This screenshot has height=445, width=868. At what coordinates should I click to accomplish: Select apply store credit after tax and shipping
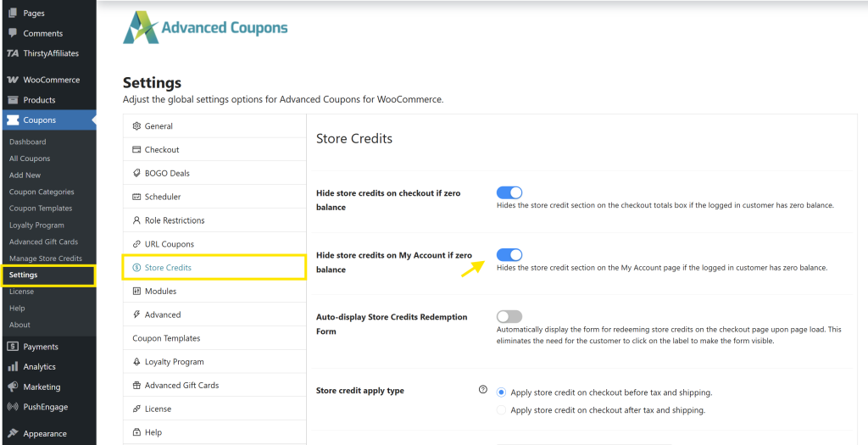pos(502,410)
